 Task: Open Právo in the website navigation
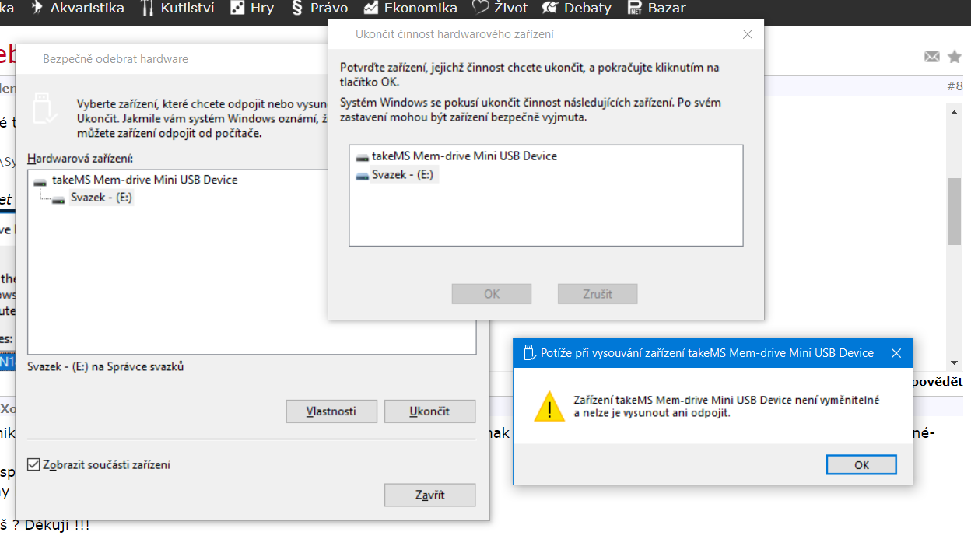point(328,9)
